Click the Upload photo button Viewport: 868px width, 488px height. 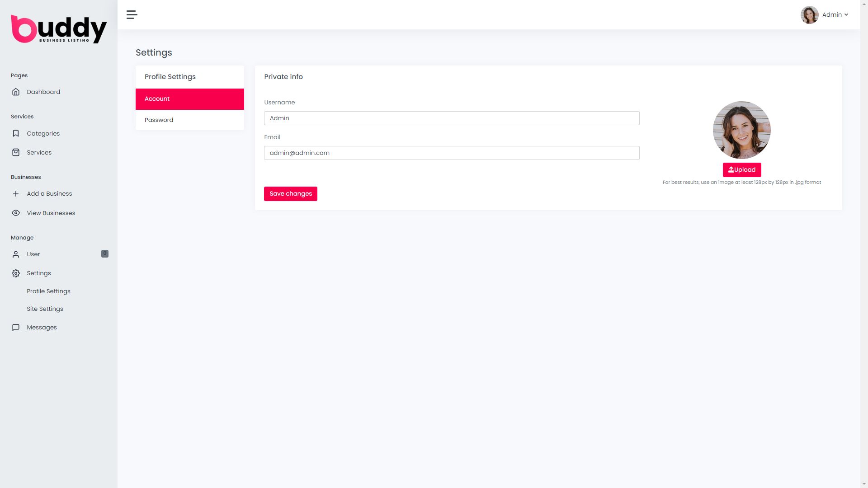tap(741, 170)
